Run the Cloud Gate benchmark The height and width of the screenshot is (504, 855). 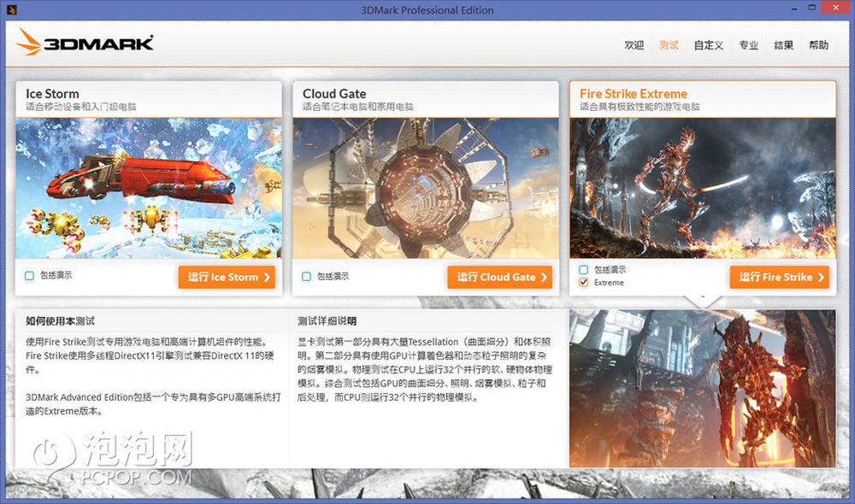[x=500, y=277]
